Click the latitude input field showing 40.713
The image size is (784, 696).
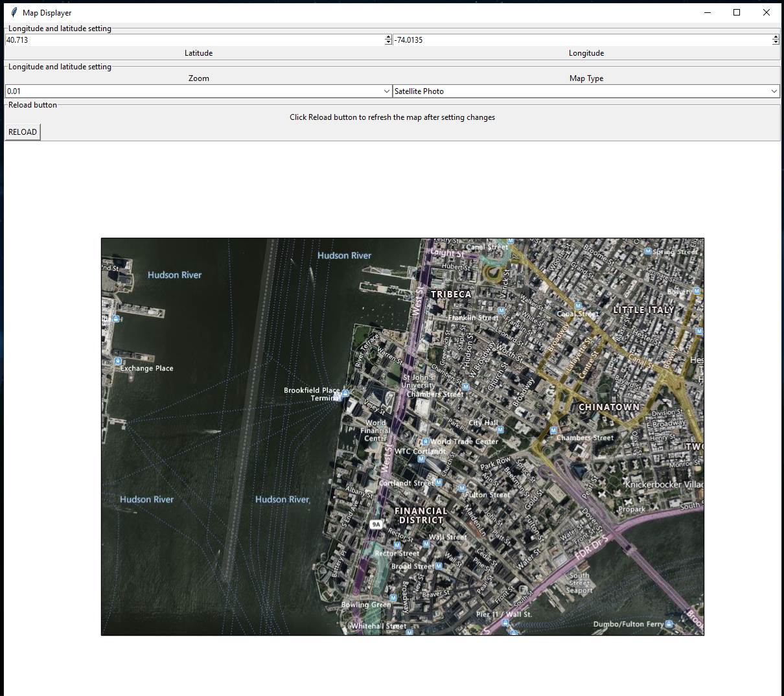pos(194,40)
